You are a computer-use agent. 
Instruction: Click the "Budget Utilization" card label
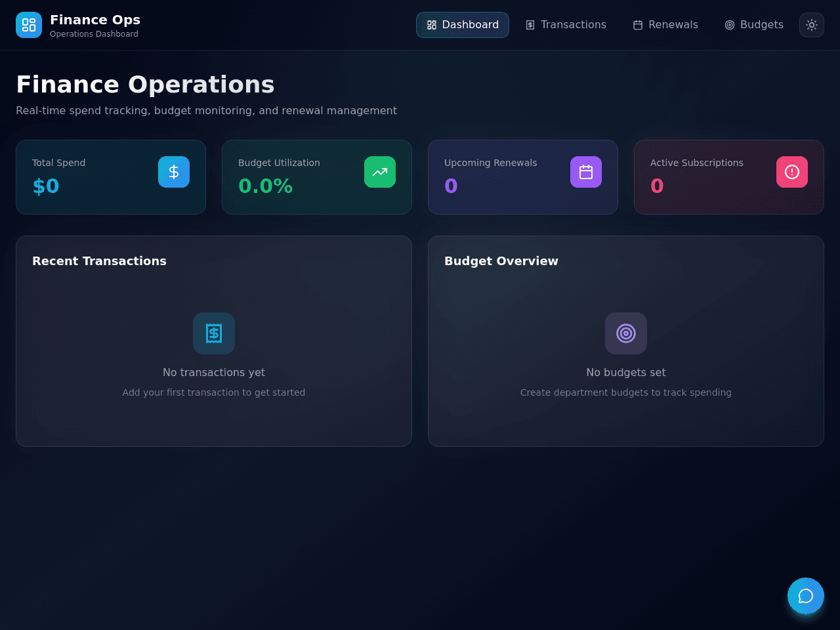click(x=279, y=163)
